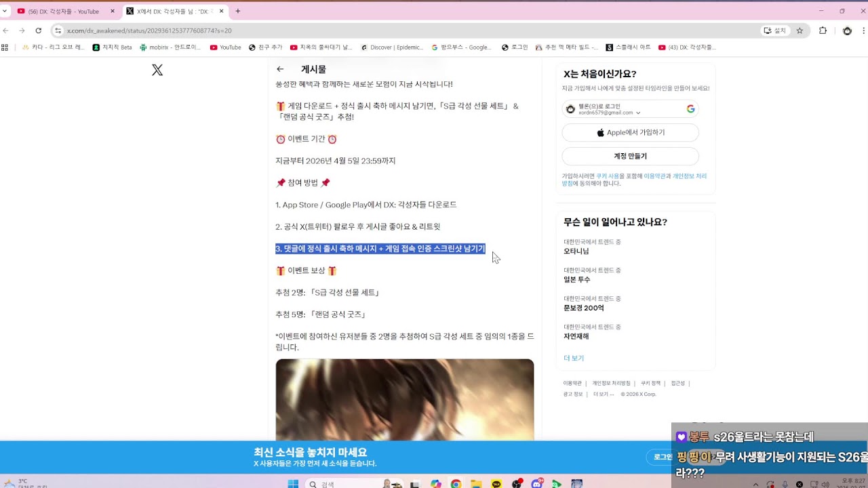Open the Discover | Epidemic bookmark
The image size is (868, 488).
(x=392, y=47)
